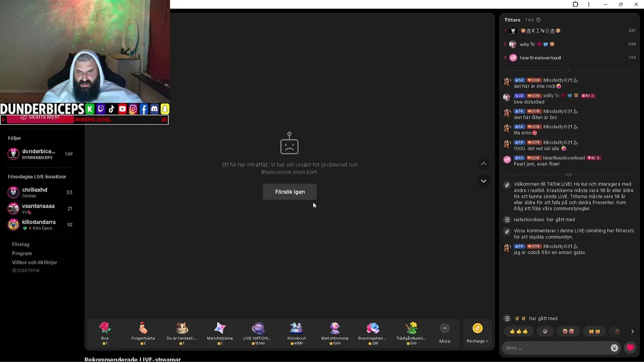Open the emoji picker in the chat box
The image size is (644, 362).
(x=614, y=348)
